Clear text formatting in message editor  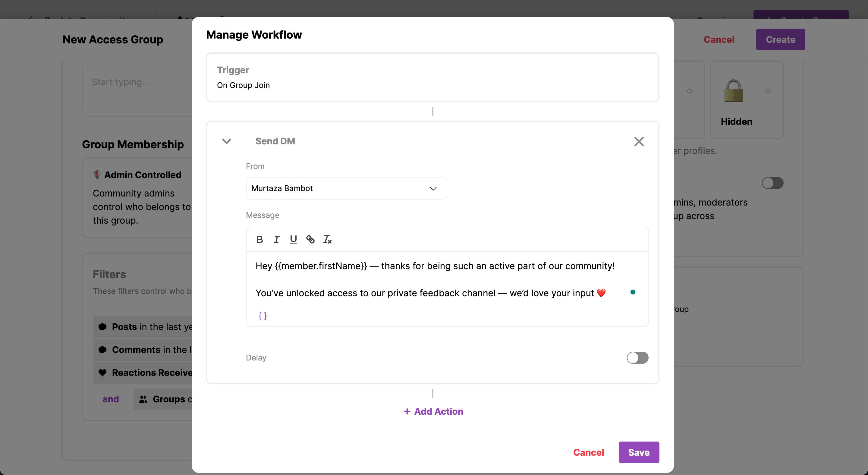click(327, 239)
